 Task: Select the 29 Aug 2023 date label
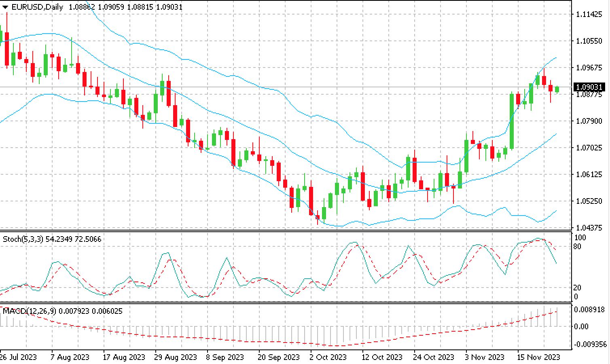(176, 357)
